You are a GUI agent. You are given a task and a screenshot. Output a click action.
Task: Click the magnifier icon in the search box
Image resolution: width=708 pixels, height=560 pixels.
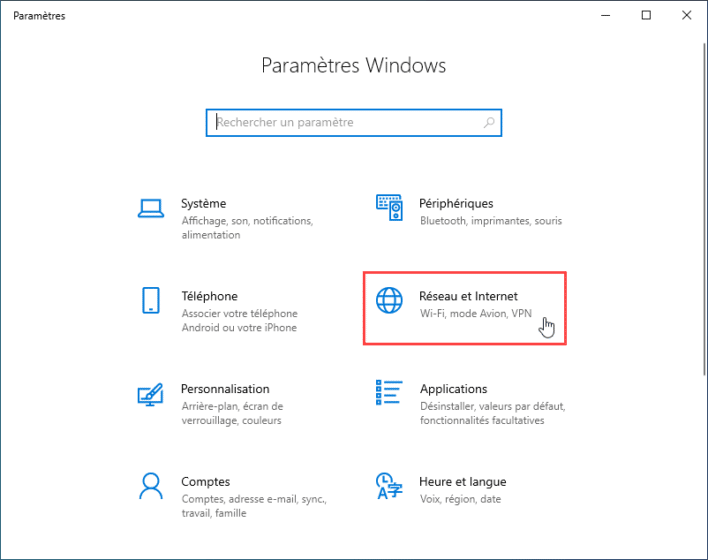pyautogui.click(x=489, y=123)
